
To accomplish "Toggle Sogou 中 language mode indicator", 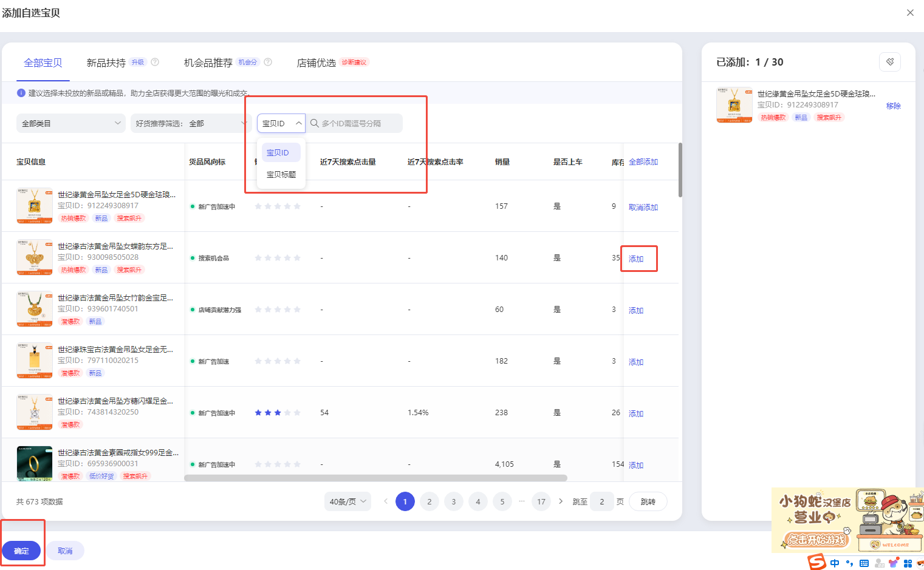I will pyautogui.click(x=835, y=563).
